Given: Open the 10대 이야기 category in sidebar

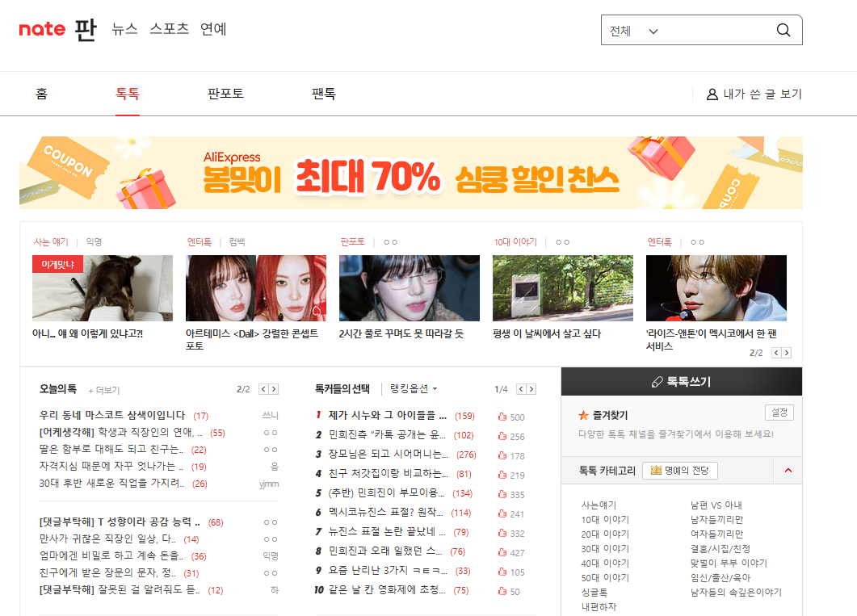Looking at the screenshot, I should [605, 519].
